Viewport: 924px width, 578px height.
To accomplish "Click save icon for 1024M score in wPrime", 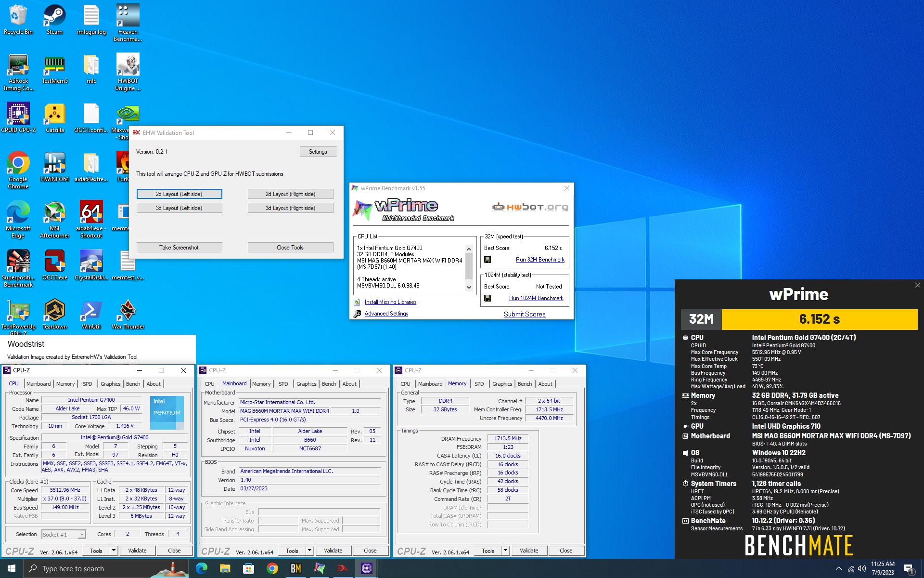I will 488,298.
